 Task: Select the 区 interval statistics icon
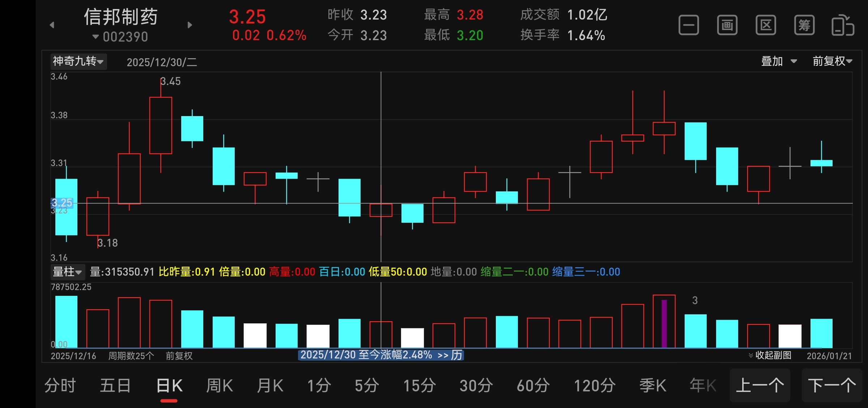tap(766, 25)
